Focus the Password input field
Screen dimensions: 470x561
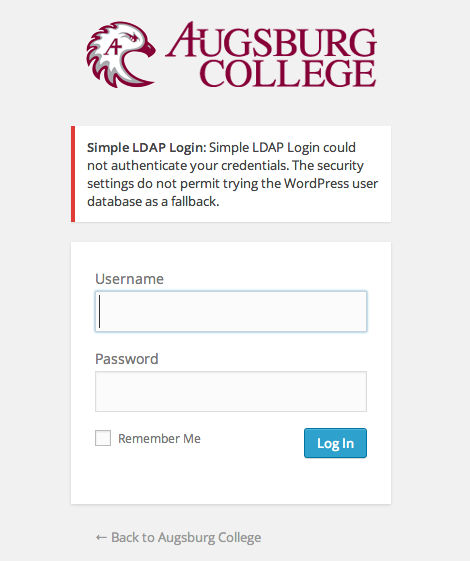[x=231, y=391]
